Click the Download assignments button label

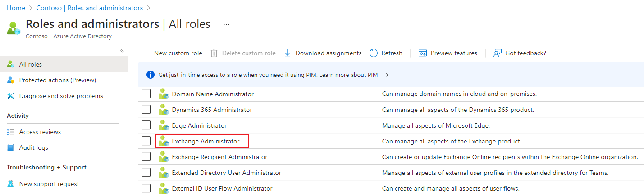point(329,53)
